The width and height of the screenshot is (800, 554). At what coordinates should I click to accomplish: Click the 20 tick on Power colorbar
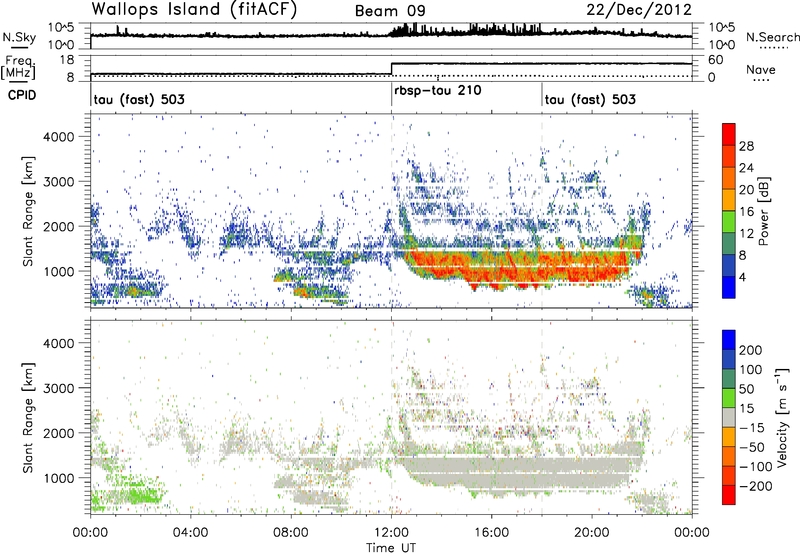[746, 190]
